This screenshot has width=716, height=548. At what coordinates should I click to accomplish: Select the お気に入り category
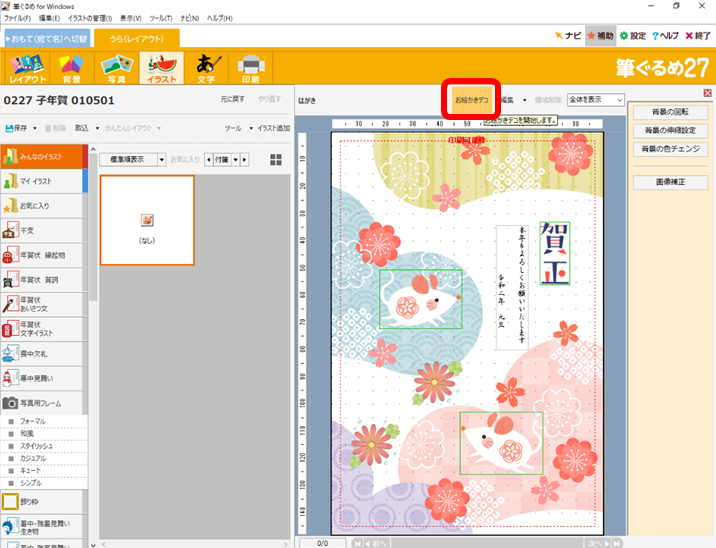point(42,206)
